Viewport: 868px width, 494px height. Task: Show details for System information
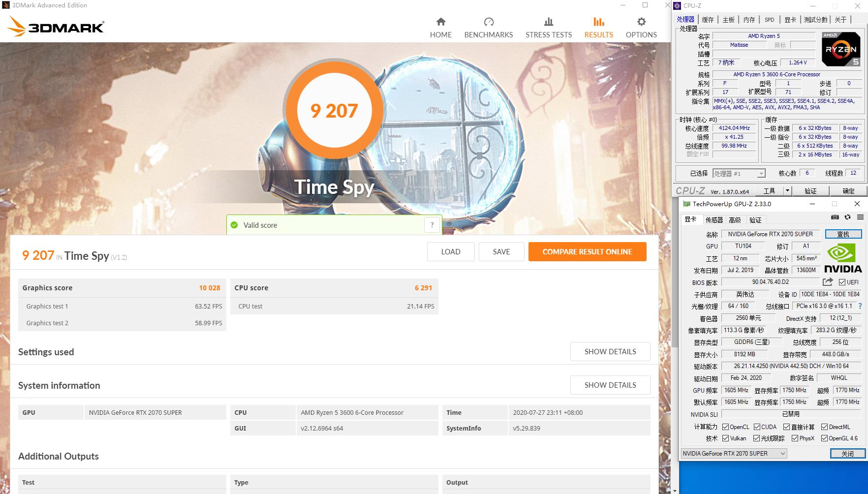point(610,385)
